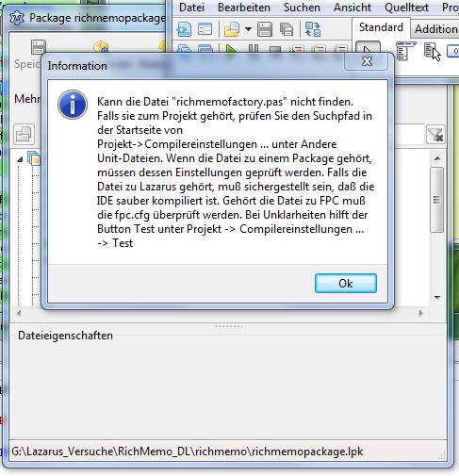Click the Save icon in Package window
The image size is (459, 476).
[39, 47]
